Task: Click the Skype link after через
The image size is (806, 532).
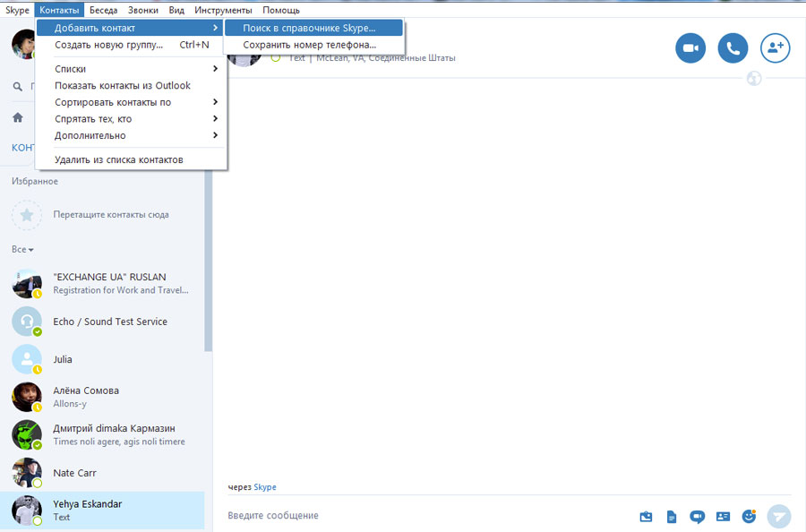Action: pyautogui.click(x=265, y=486)
